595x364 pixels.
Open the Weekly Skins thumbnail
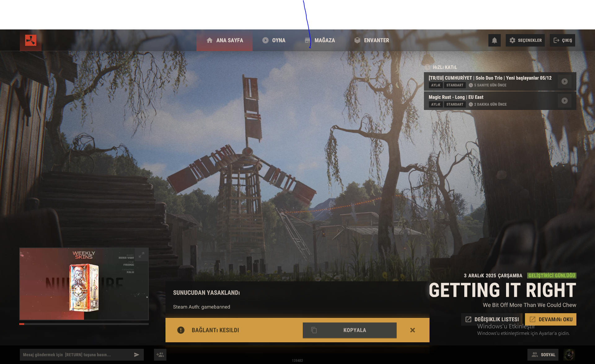pos(84,284)
